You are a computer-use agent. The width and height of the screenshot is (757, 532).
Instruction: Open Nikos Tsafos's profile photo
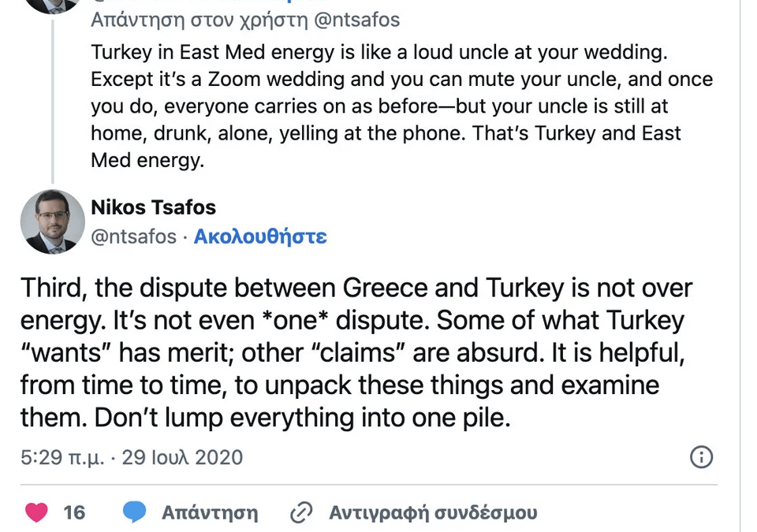52,221
